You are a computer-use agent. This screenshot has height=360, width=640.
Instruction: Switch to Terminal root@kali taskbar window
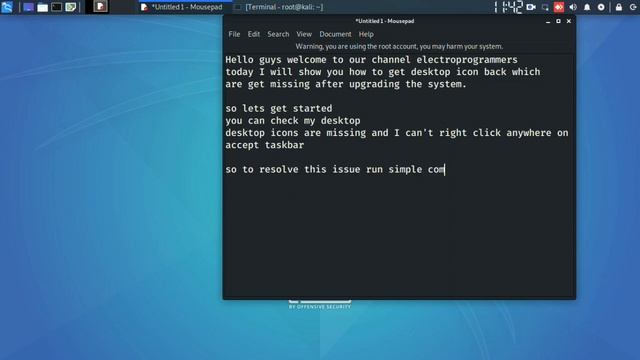279,7
